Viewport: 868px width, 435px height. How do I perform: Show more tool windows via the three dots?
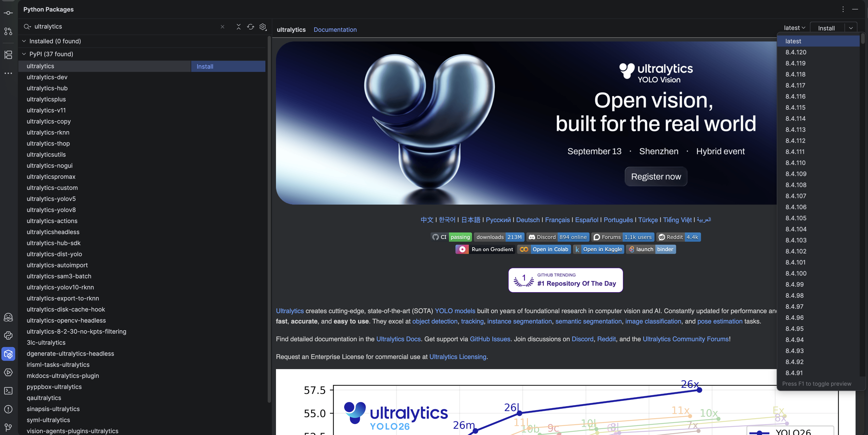tap(8, 73)
